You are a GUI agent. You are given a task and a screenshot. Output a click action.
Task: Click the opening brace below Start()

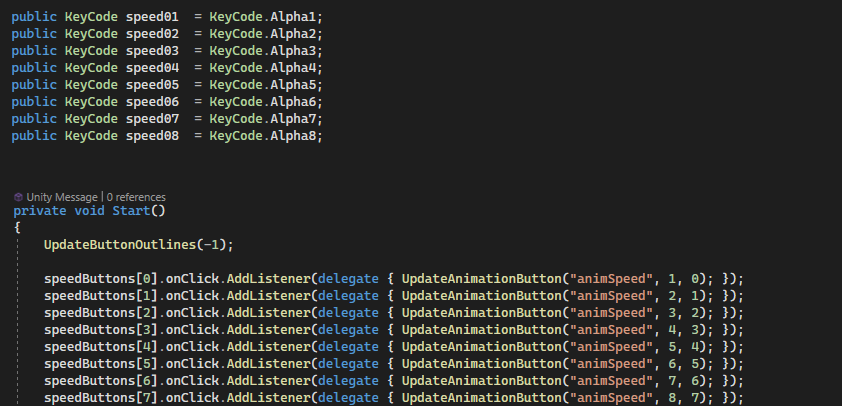click(x=17, y=228)
